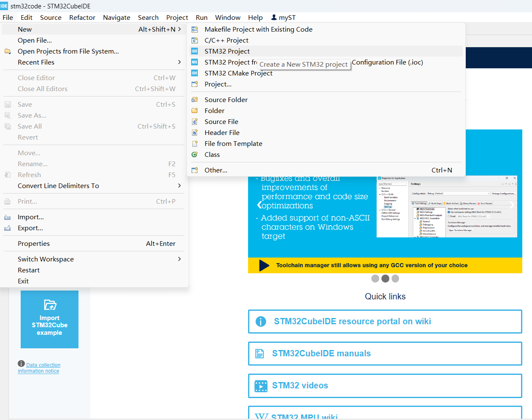
Task: Click the Open Projects from File System folder icon
Action: [x=8, y=51]
